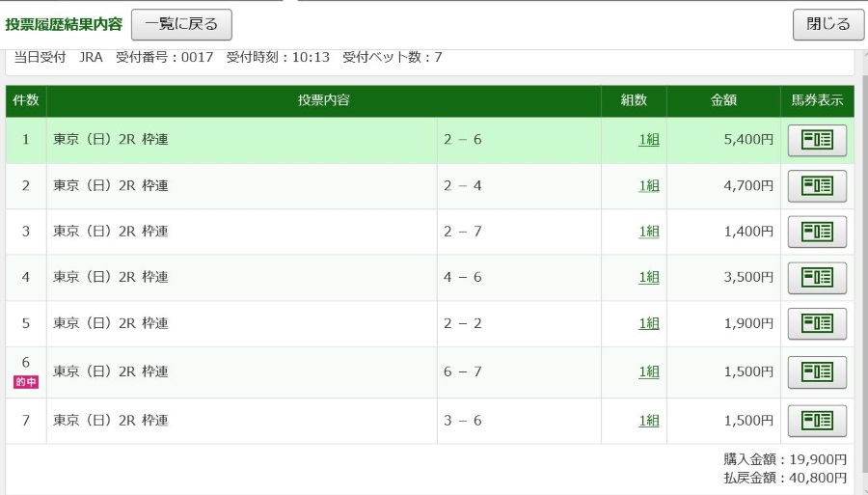Open 1組 link for 2-7 bet
This screenshot has width=868, height=495.
[x=649, y=232]
